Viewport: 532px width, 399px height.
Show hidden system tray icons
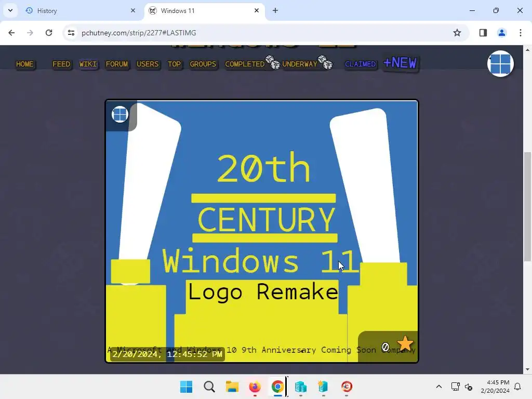[x=438, y=387]
